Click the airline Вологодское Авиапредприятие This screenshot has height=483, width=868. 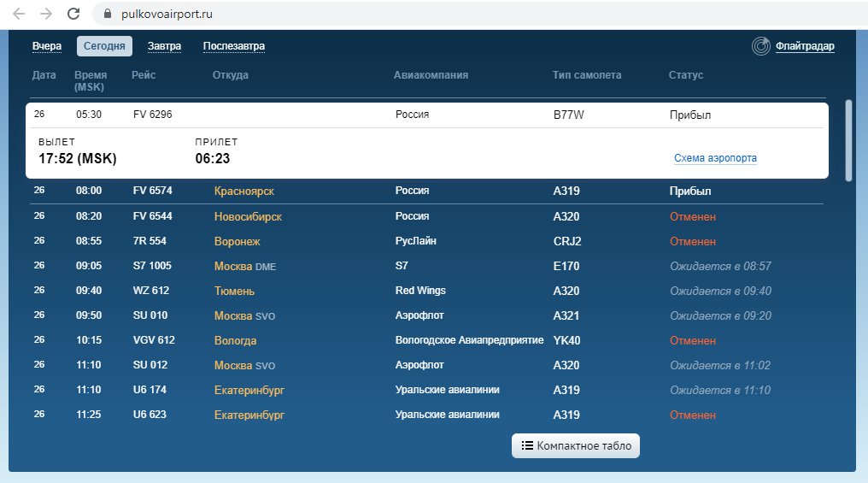point(469,340)
